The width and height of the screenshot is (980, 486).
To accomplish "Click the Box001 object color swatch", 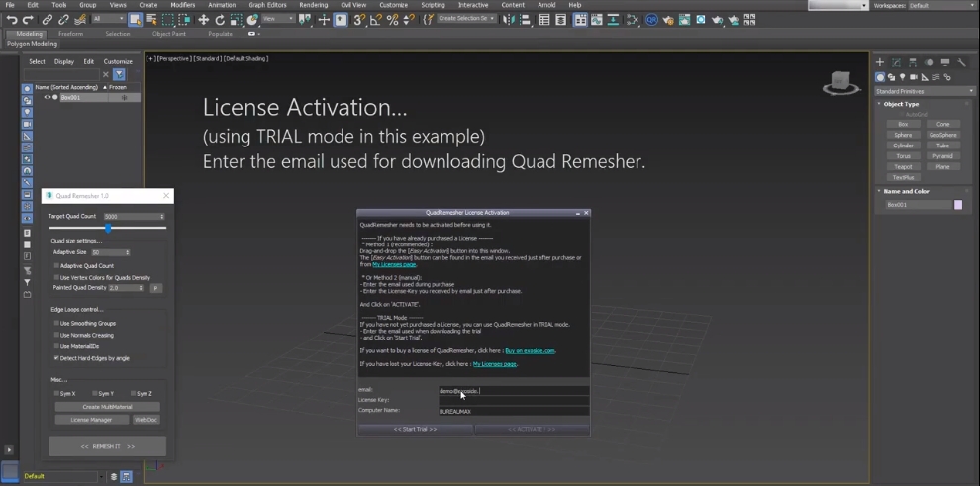I will click(957, 205).
